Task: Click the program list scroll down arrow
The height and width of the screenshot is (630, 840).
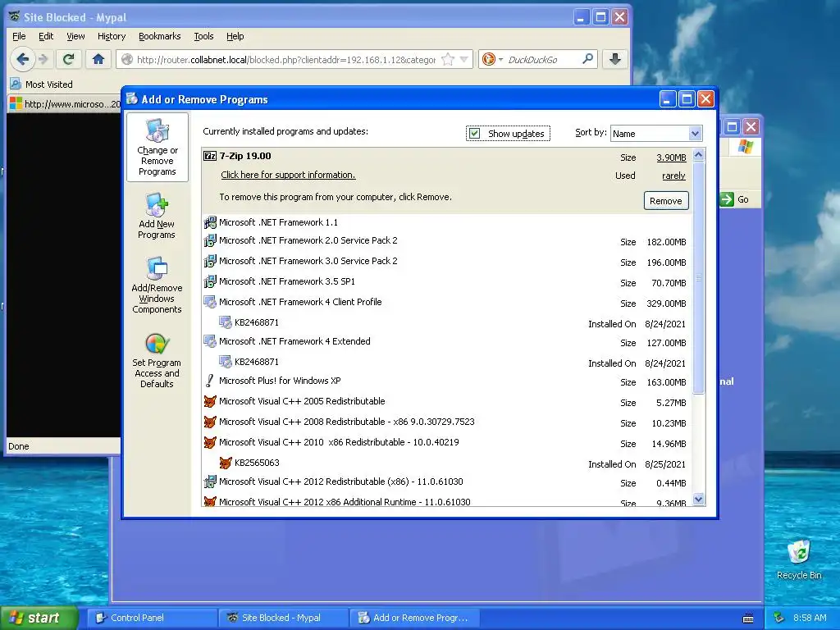Action: tap(698, 500)
